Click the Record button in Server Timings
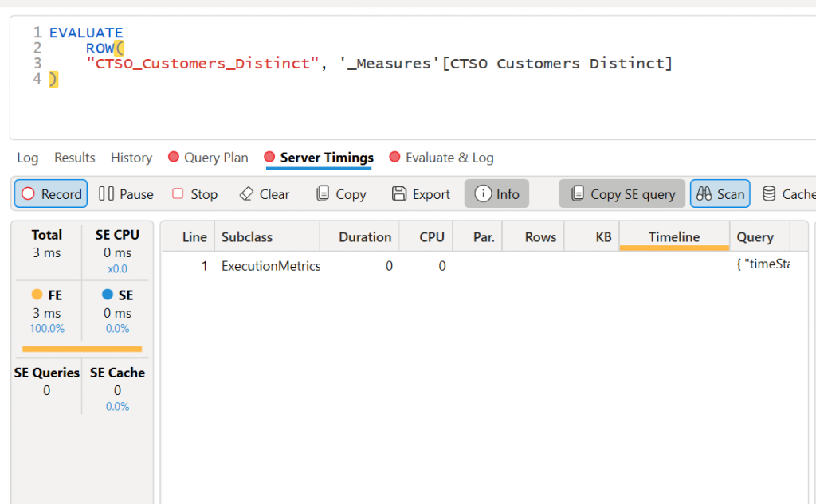The height and width of the screenshot is (504, 816). [51, 194]
